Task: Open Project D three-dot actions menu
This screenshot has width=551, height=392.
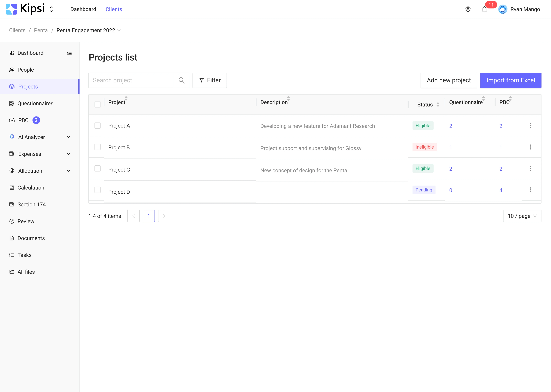Action: (x=530, y=190)
